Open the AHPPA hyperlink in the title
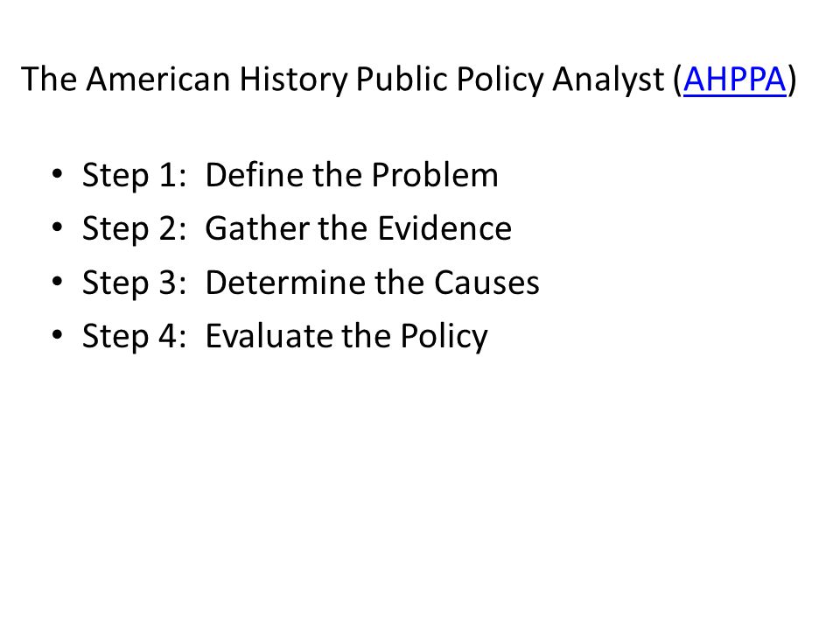The height and width of the screenshot is (630, 840). 734,80
